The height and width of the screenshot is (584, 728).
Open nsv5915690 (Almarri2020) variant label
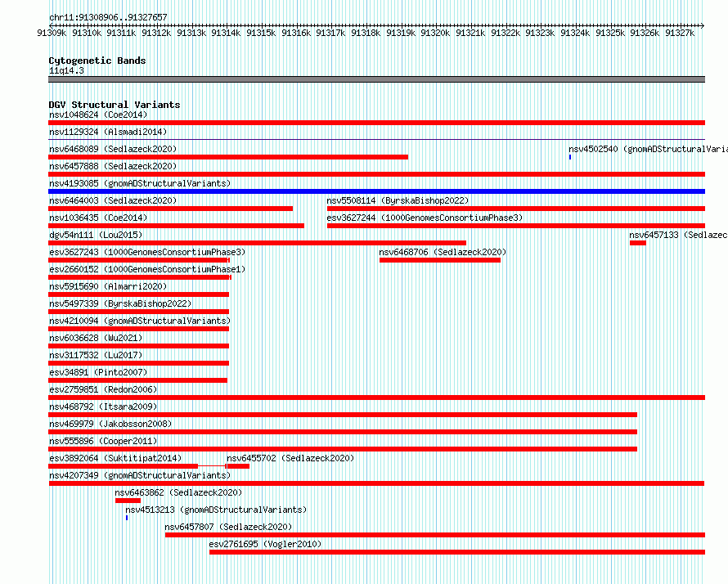coord(108,286)
